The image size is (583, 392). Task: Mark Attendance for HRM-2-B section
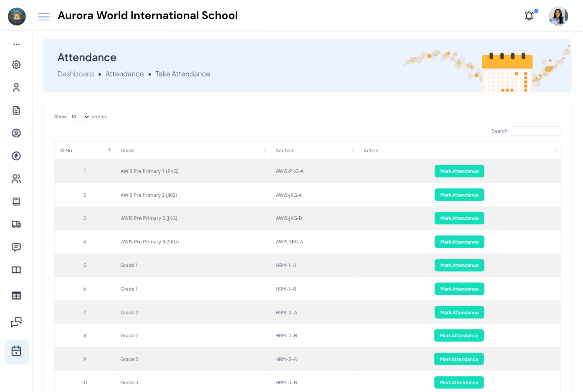click(459, 335)
